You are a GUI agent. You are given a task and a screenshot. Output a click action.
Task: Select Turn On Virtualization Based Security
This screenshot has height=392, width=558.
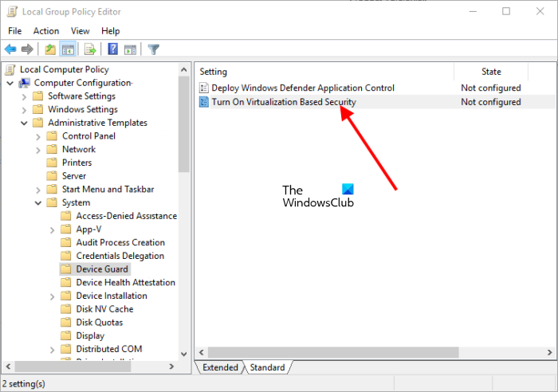(284, 102)
